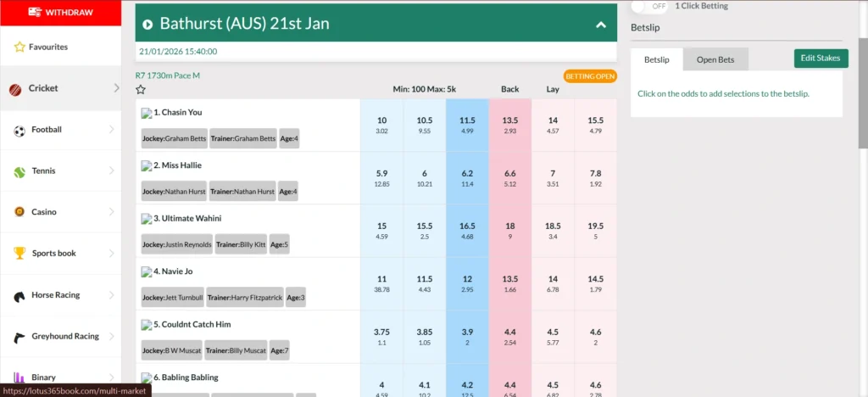
Task: Collapse the Bathurst (AUS) race panel
Action: point(601,25)
